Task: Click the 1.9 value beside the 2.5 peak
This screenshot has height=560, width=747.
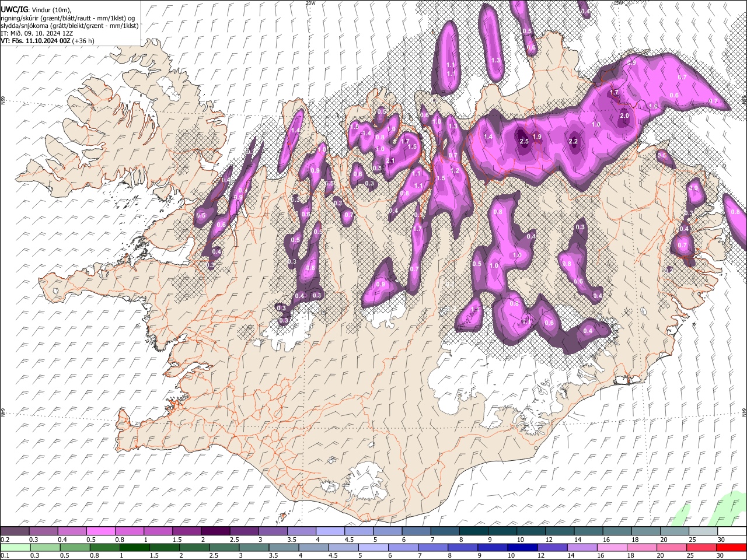Action: point(537,136)
